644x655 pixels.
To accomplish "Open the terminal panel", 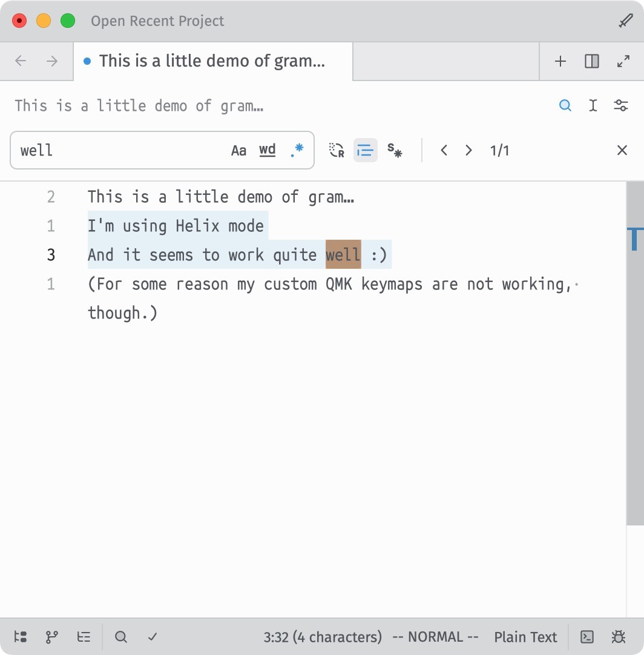I will pos(587,637).
